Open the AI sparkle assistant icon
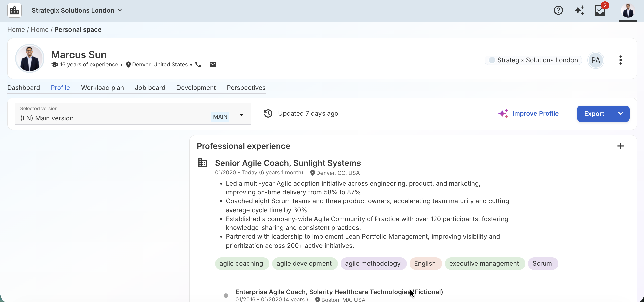The height and width of the screenshot is (302, 644). click(579, 10)
